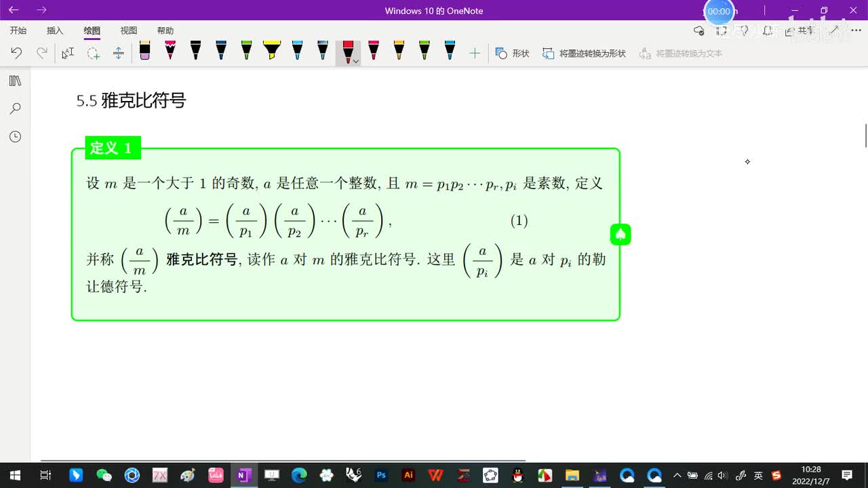
Task: Open WPS Office from the taskbar
Action: 436,475
